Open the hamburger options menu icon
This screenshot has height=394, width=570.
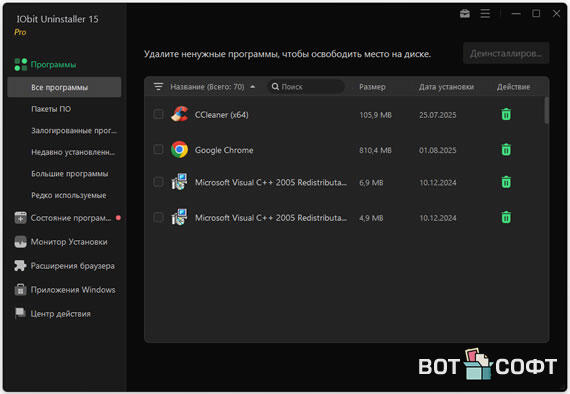click(x=485, y=14)
